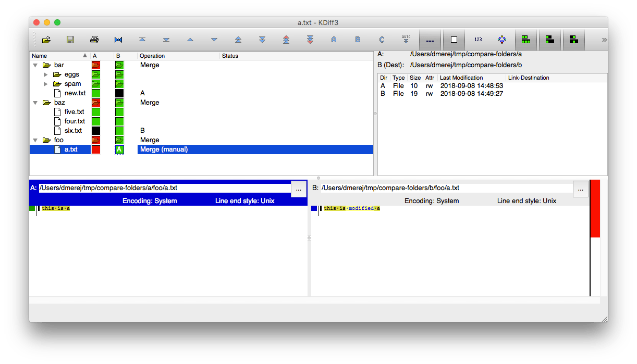Enable Show Line Numbers icon
637x364 pixels.
pyautogui.click(x=477, y=40)
